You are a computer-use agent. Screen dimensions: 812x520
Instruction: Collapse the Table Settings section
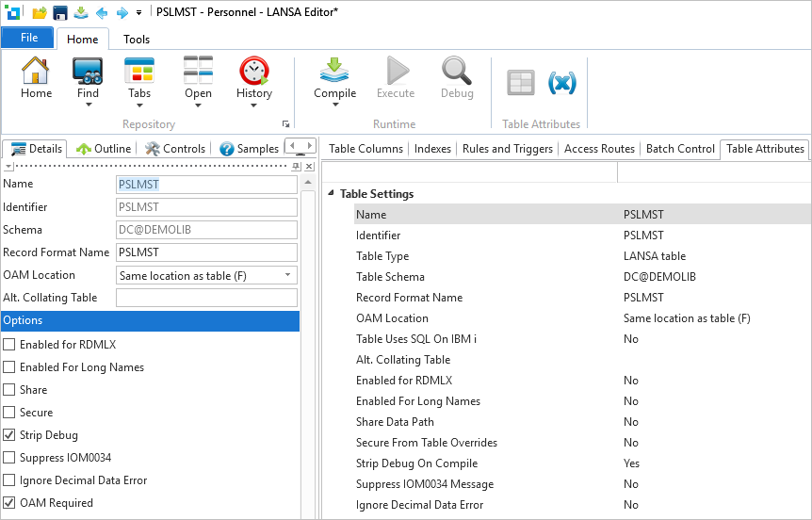(x=331, y=193)
